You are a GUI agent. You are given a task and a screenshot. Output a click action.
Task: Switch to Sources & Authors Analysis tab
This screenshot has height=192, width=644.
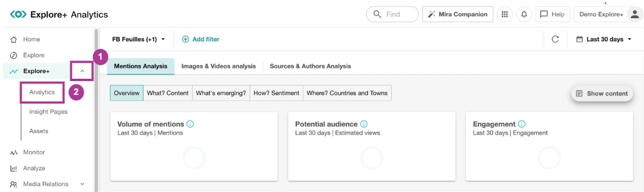point(310,66)
